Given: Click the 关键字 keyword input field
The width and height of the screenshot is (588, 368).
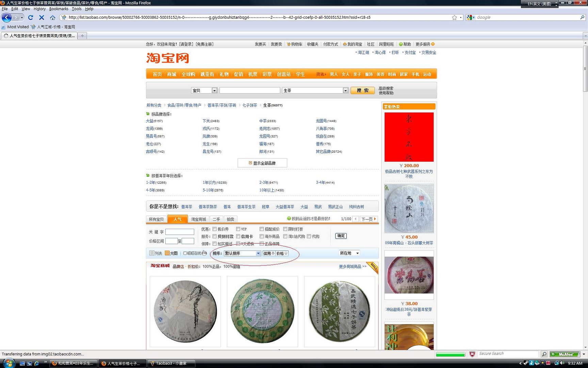Looking at the screenshot, I should pos(180,232).
